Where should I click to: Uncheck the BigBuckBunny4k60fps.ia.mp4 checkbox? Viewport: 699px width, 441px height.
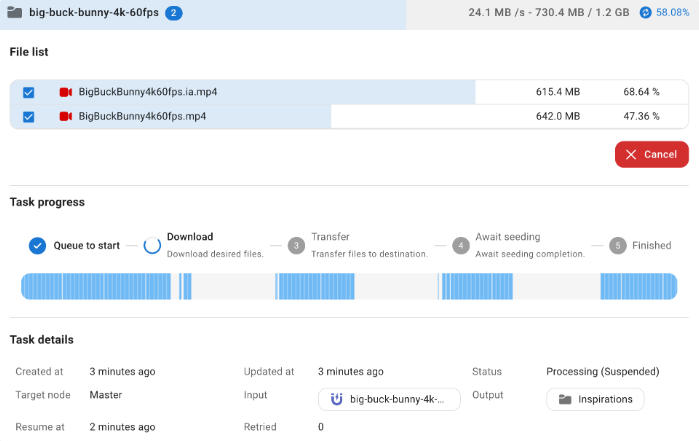click(x=28, y=92)
